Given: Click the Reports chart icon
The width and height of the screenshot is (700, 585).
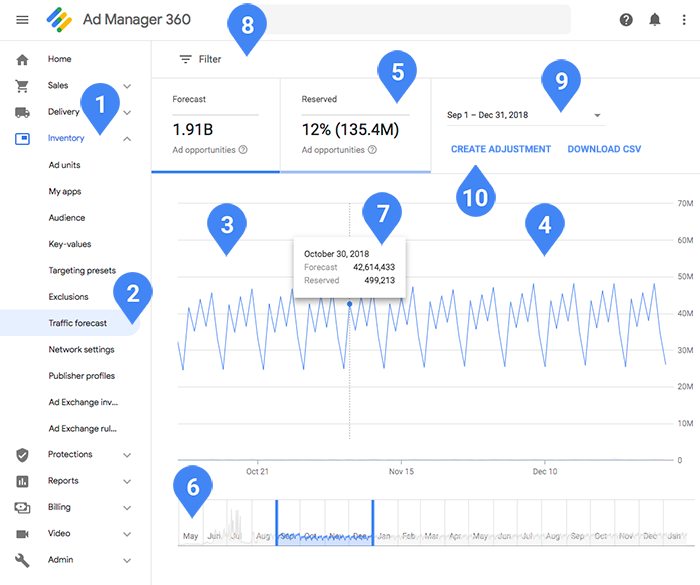Looking at the screenshot, I should click(x=22, y=481).
